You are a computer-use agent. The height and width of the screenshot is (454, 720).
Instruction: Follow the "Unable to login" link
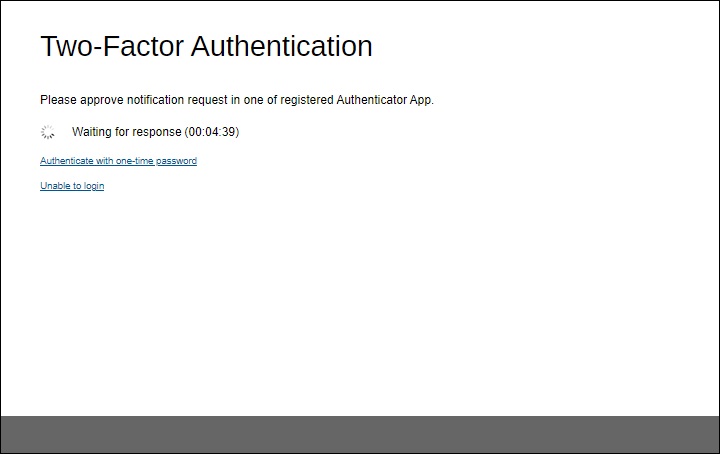pyautogui.click(x=72, y=186)
